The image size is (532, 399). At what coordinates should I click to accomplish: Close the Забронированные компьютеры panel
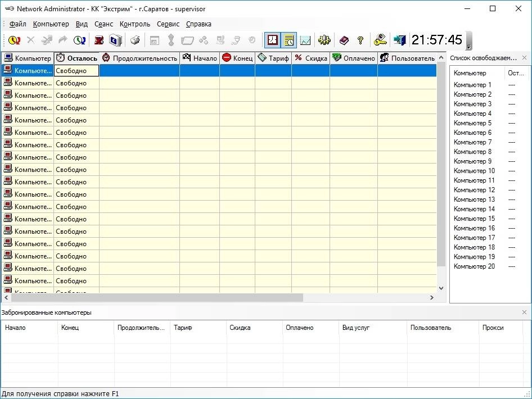524,312
